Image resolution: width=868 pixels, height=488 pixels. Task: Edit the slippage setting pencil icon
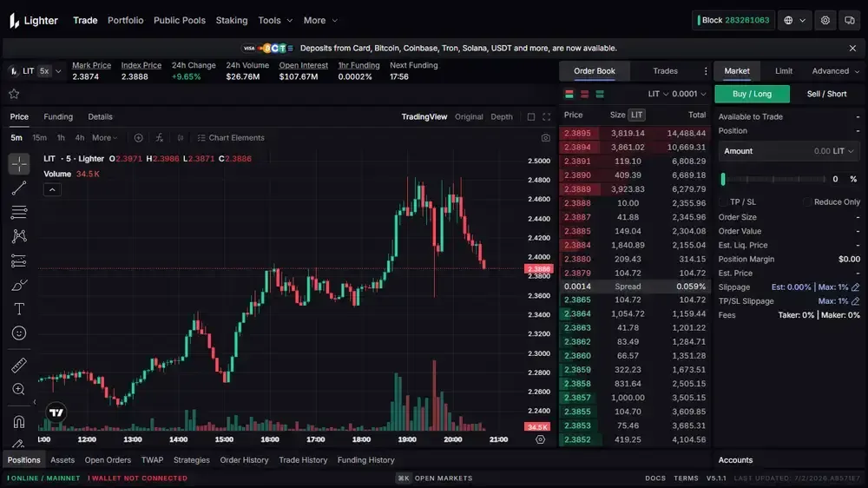(855, 287)
